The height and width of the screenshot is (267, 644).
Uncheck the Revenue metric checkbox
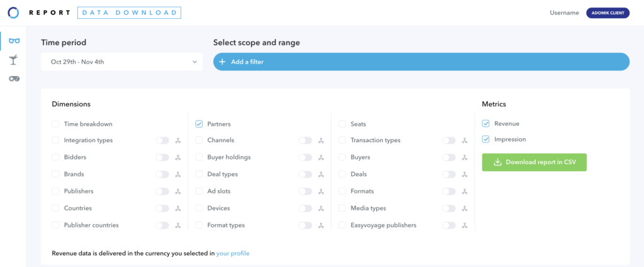pos(486,124)
